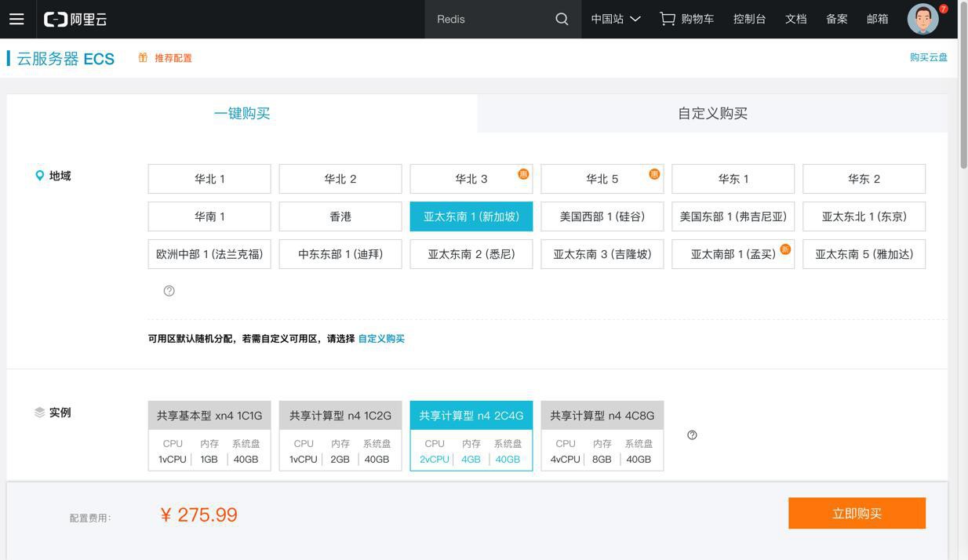The width and height of the screenshot is (968, 560).
Task: Select the 香港 region option
Action: click(340, 216)
